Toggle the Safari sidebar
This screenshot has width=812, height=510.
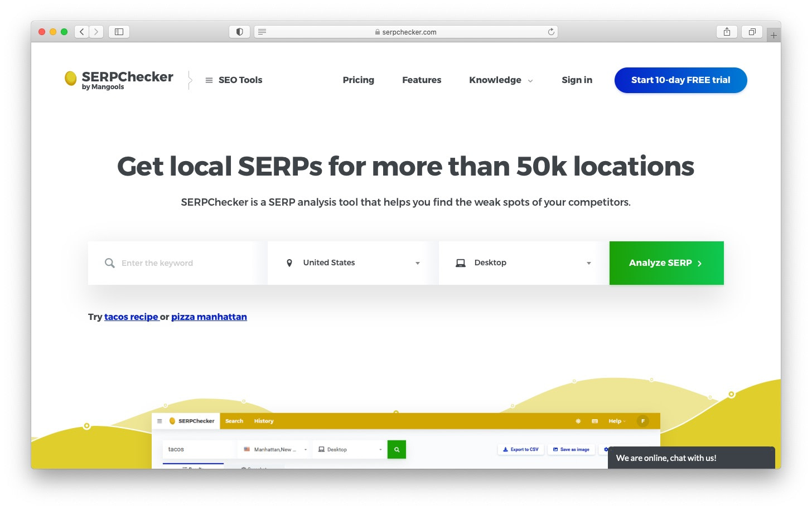[x=119, y=32]
